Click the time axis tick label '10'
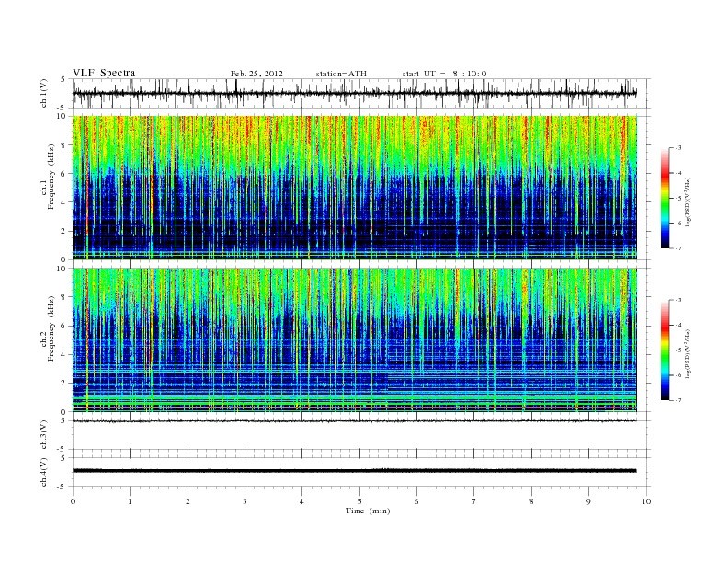 646,501
